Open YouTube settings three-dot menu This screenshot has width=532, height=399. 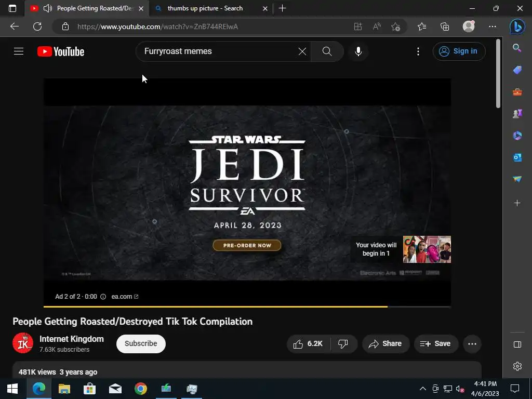point(418,51)
